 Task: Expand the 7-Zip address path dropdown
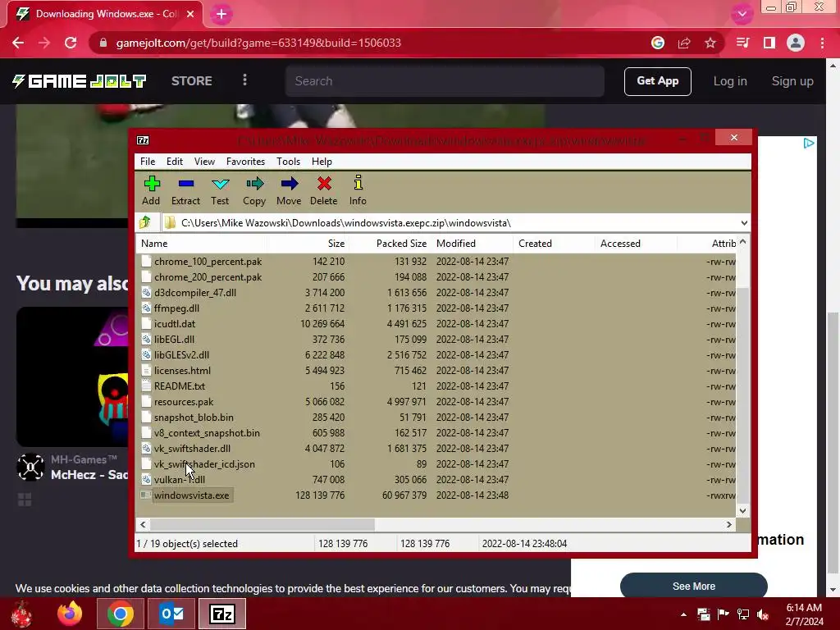click(743, 223)
